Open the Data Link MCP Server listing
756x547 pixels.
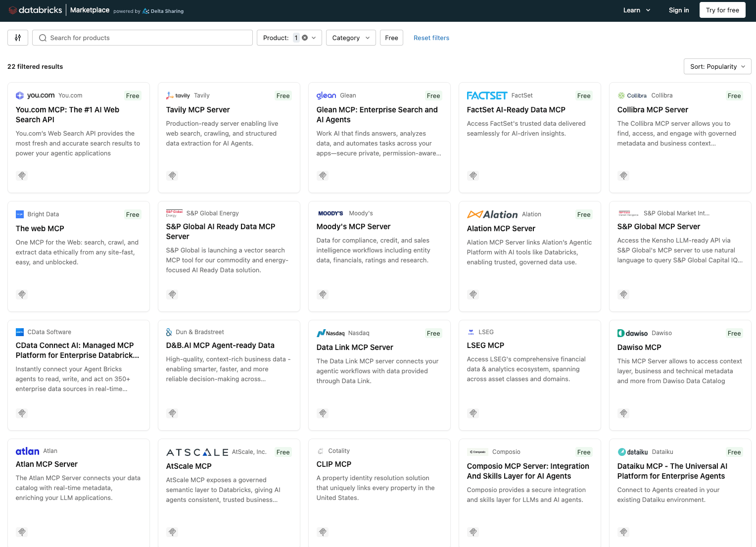coord(355,347)
